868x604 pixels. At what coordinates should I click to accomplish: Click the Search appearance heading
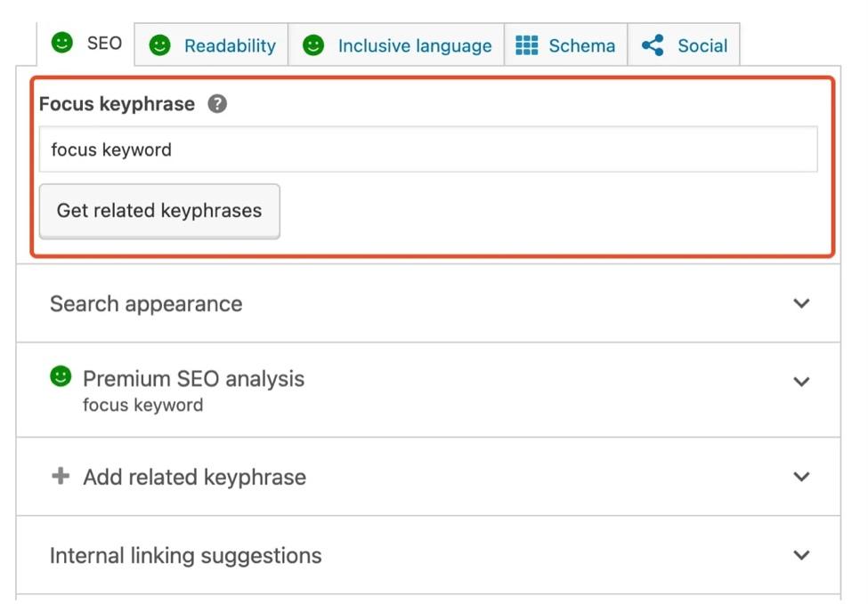146,303
